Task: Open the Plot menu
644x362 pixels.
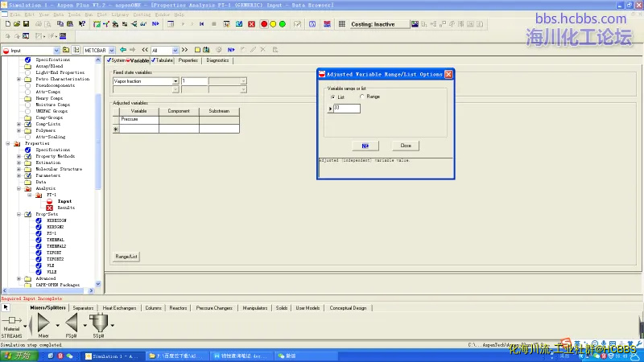Action: coord(102,14)
